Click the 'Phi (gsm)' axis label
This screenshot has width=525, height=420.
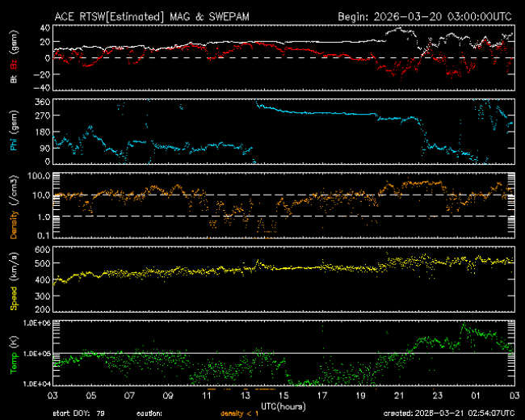pyautogui.click(x=14, y=131)
